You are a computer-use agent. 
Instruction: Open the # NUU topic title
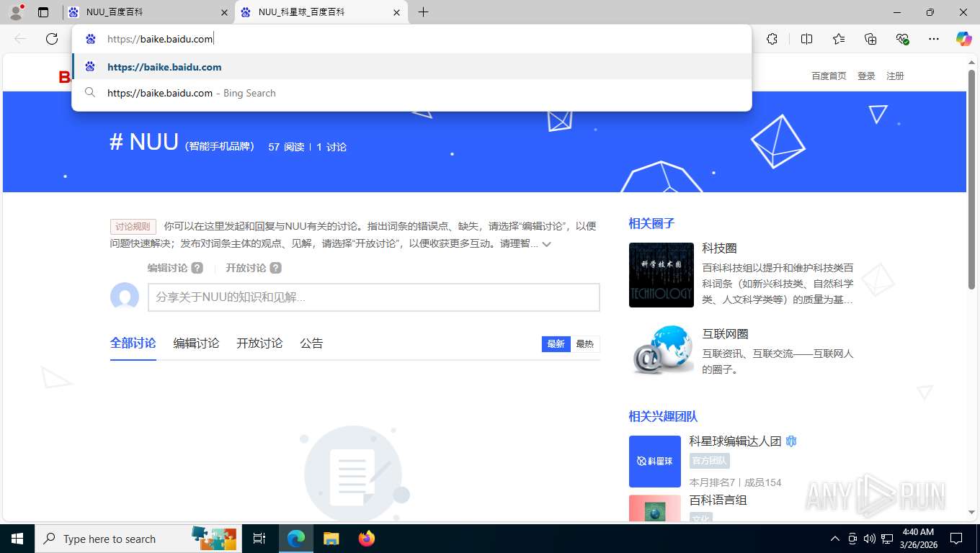[144, 142]
